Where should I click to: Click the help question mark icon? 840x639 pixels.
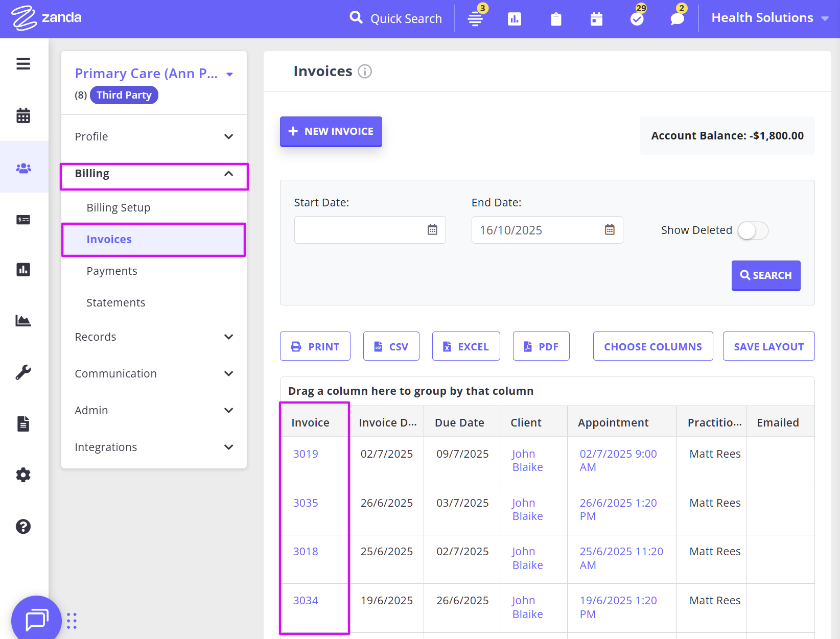tap(23, 527)
